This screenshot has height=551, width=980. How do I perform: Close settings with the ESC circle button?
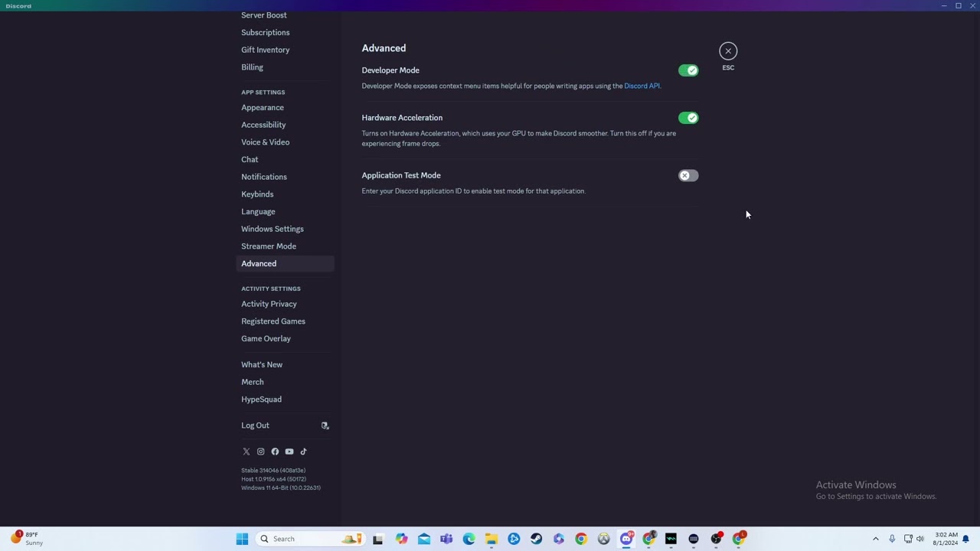(x=728, y=51)
